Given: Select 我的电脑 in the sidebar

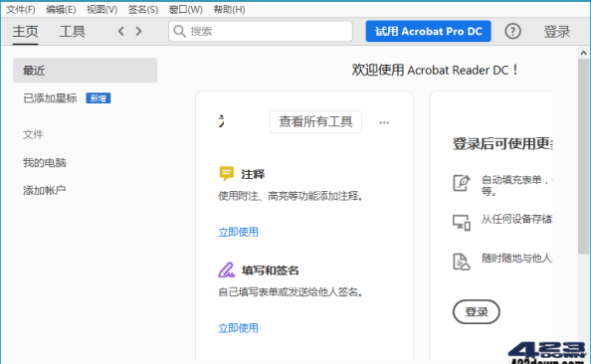Looking at the screenshot, I should (45, 163).
